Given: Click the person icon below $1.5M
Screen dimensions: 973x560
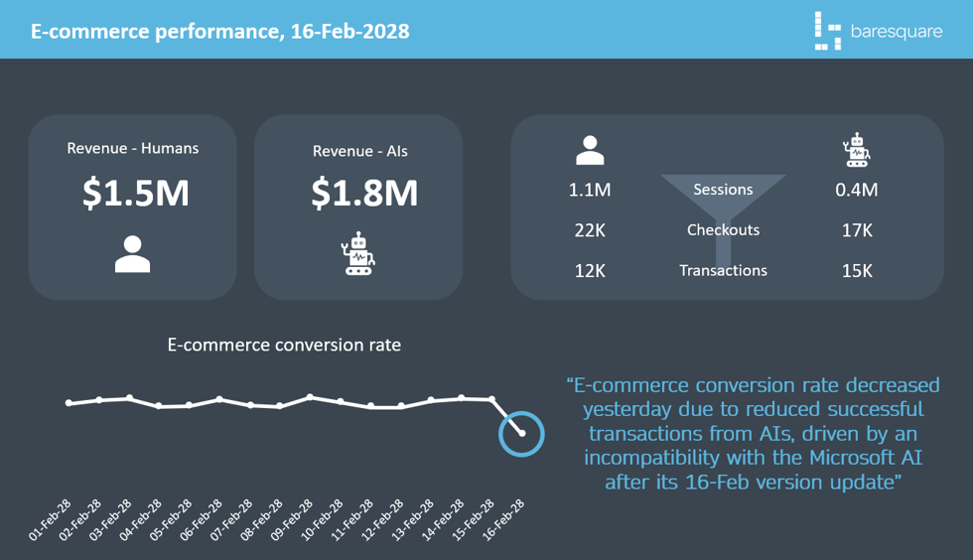Looking at the screenshot, I should tap(132, 253).
